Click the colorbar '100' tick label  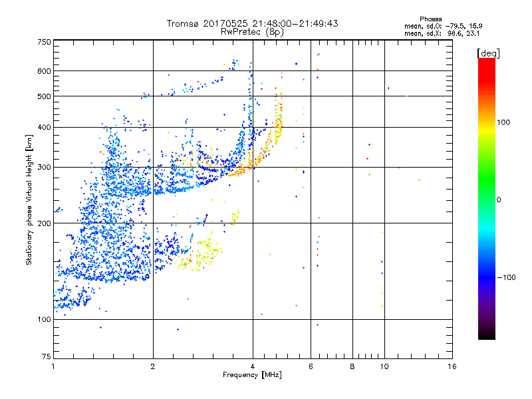pos(503,122)
